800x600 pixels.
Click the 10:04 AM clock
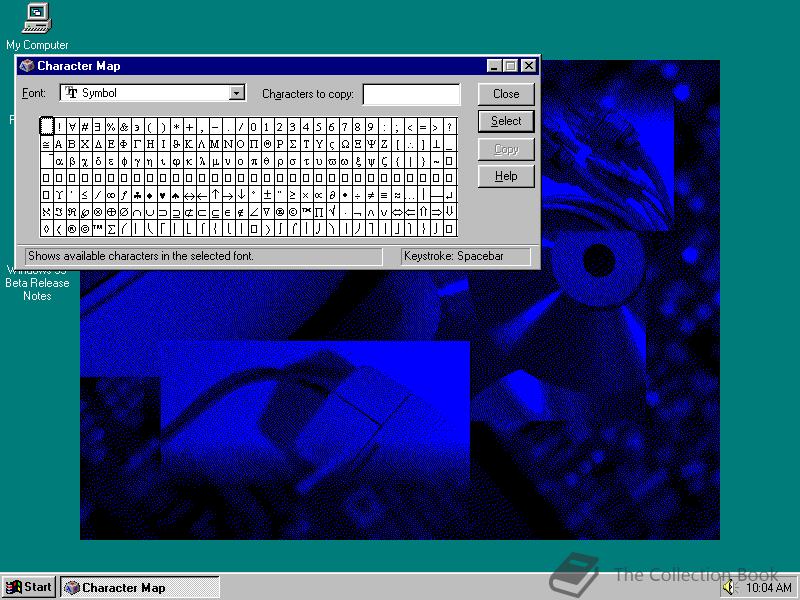pyautogui.click(x=768, y=588)
